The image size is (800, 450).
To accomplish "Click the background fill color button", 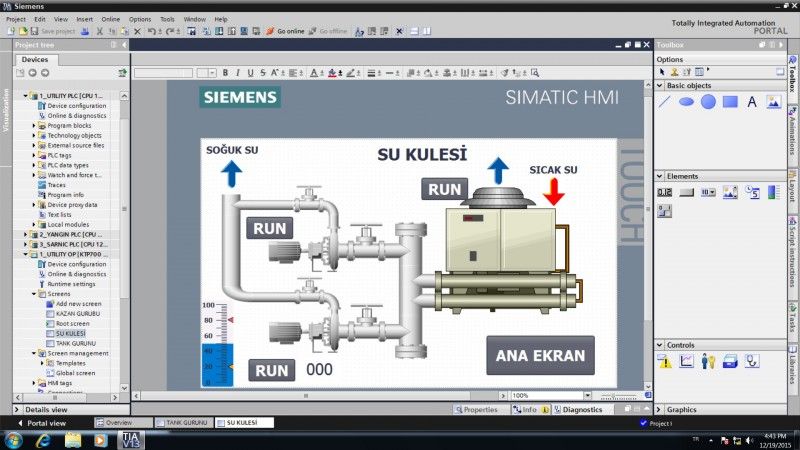I will (x=332, y=73).
